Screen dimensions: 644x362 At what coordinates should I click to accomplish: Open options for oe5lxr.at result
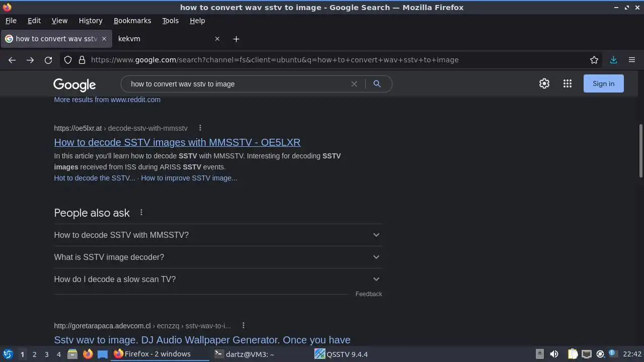tap(200, 128)
